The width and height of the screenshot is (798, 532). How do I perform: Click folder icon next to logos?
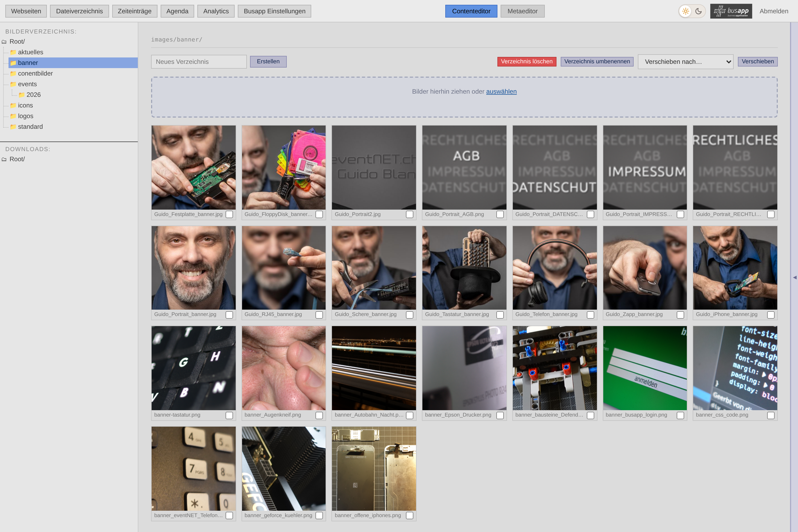click(x=13, y=116)
